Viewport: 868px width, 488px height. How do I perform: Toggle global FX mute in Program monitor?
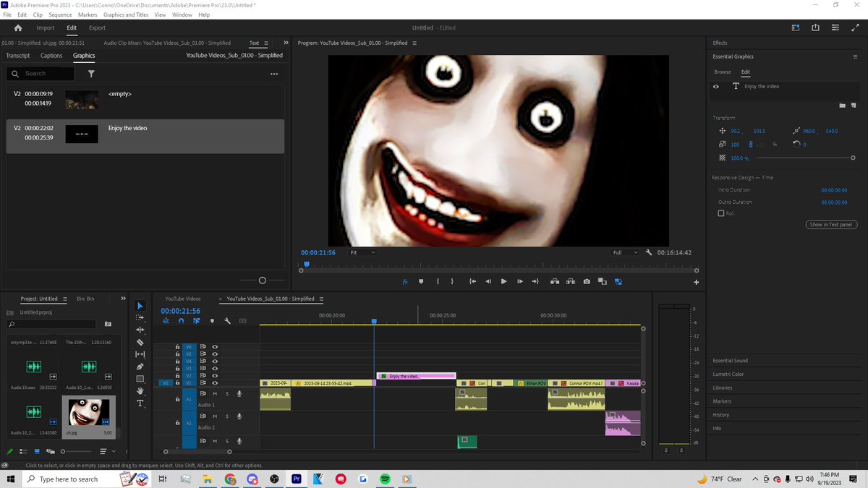pos(405,281)
